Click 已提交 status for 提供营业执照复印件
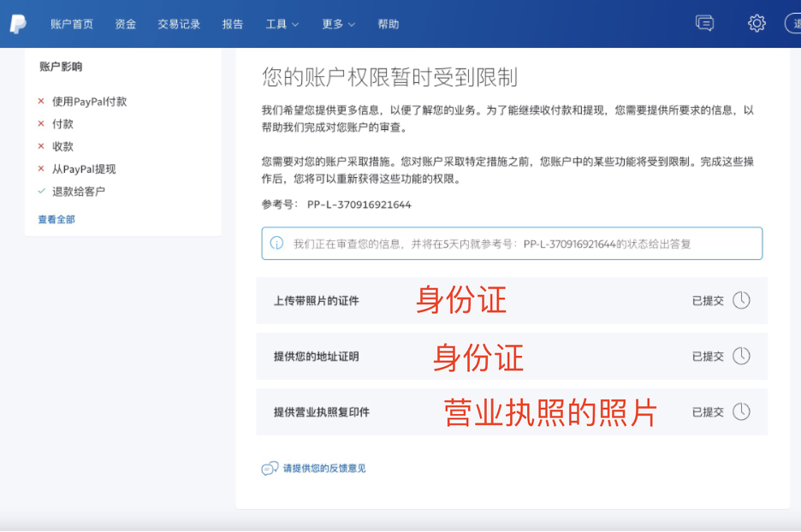Viewport: 801px width, 532px height. [x=708, y=412]
